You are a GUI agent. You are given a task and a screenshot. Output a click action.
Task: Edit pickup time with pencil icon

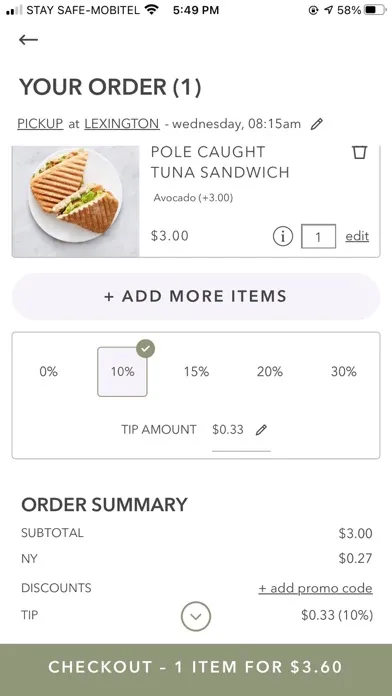point(317,124)
